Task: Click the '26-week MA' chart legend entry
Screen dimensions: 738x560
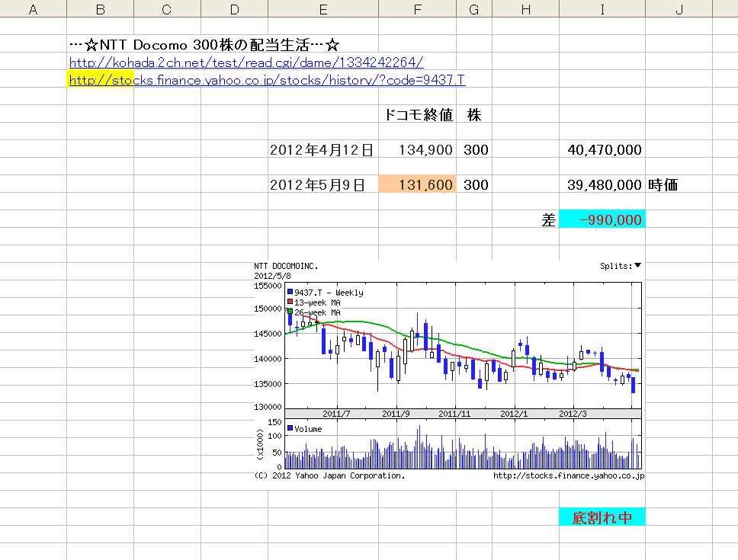Action: (x=314, y=312)
